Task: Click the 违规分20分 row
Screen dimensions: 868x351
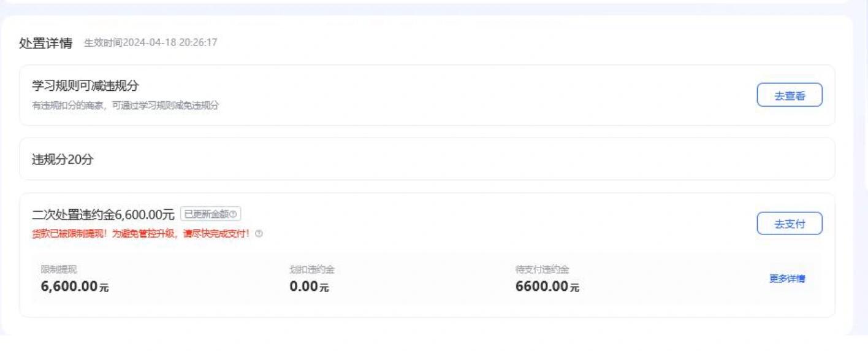Action: pyautogui.click(x=427, y=159)
